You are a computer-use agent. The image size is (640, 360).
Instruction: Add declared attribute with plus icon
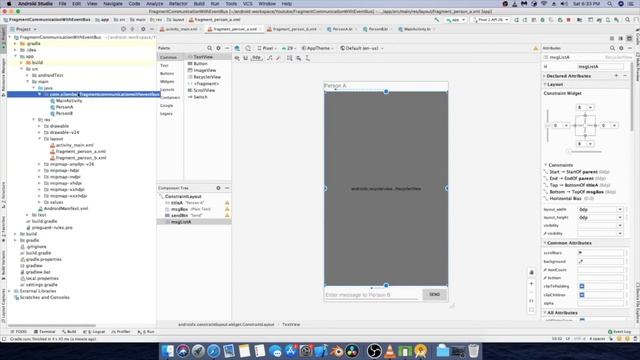pyautogui.click(x=616, y=76)
